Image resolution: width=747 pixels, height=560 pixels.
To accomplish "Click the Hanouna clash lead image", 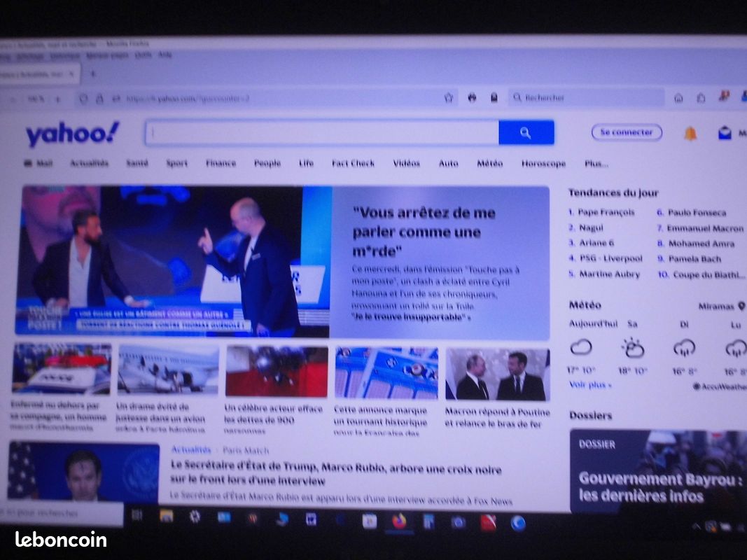I will point(174,261).
